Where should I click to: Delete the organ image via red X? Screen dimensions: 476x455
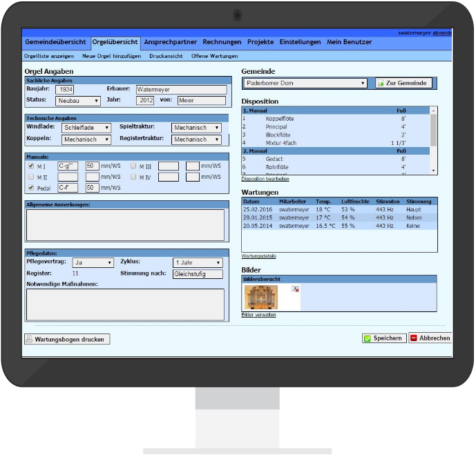pos(295,289)
